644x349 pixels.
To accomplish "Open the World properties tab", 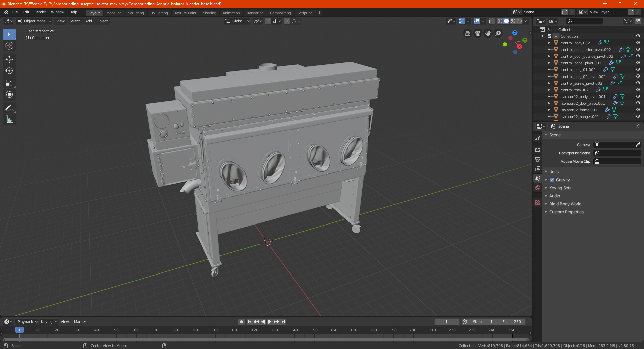I will click(538, 188).
